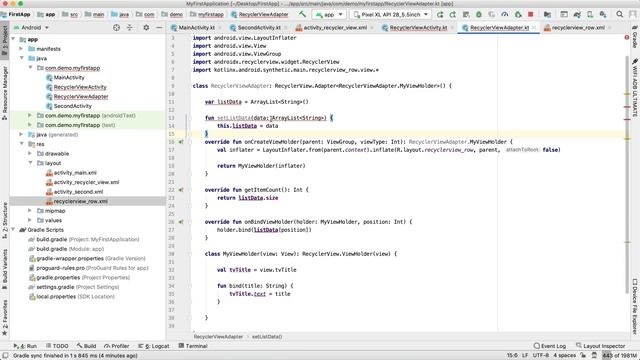Click the override gutter icon next to getItemCount
Screen dimensions: 640x360
pos(181,190)
